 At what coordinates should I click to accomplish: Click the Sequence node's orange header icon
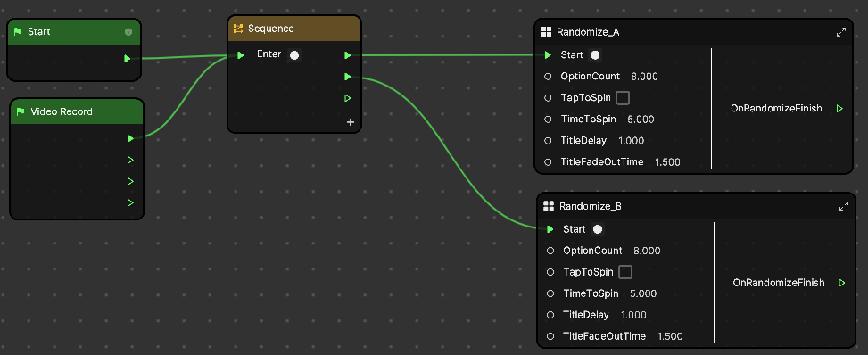[x=238, y=29]
